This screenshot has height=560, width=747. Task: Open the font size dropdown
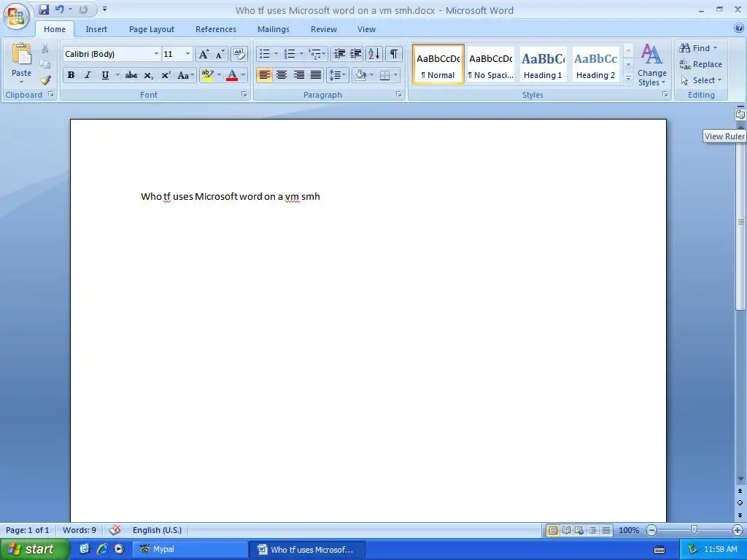click(187, 54)
